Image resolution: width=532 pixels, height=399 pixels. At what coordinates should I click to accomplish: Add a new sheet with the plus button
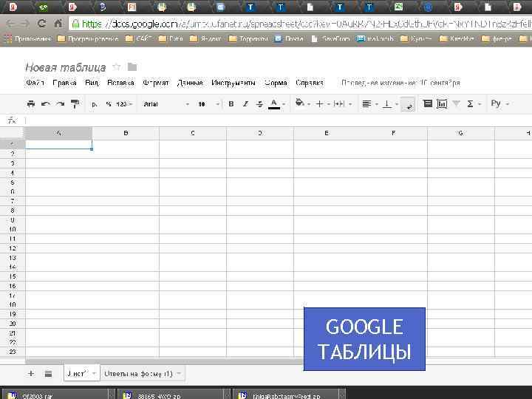click(x=31, y=374)
